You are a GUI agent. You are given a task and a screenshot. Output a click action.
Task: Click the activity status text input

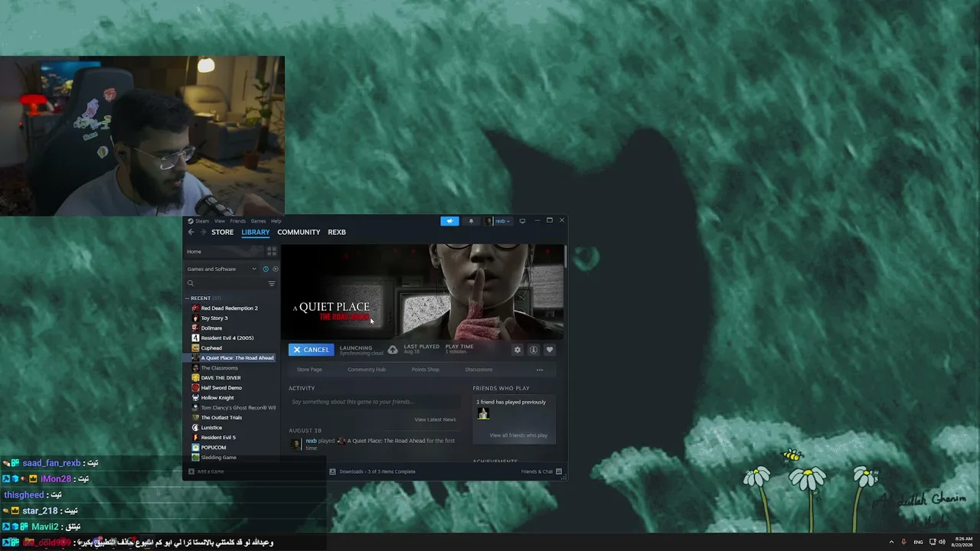(374, 402)
